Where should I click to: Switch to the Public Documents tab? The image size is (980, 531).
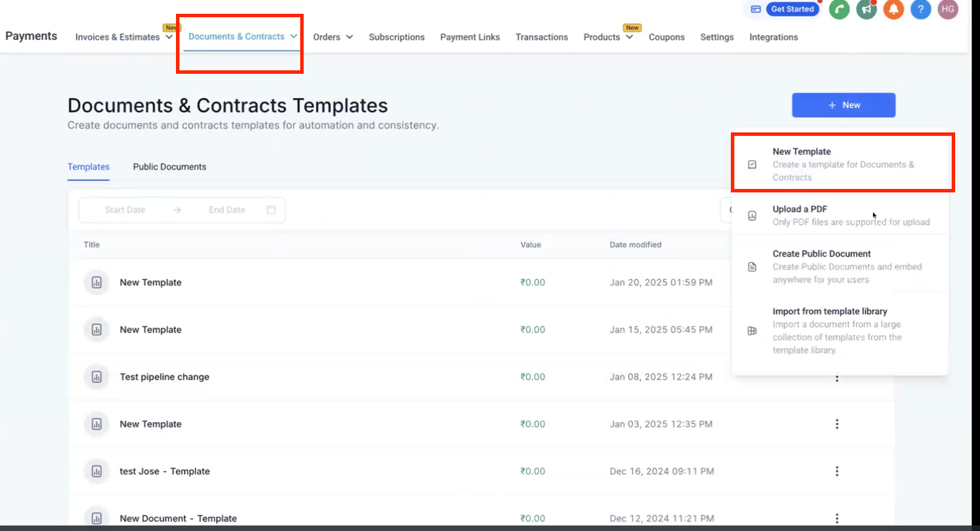click(170, 167)
